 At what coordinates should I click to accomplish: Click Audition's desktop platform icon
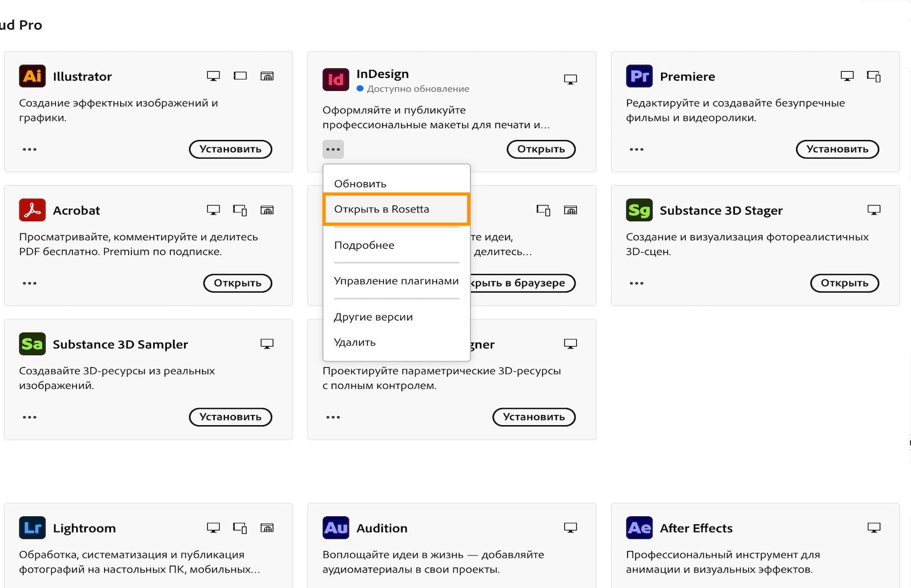click(571, 528)
